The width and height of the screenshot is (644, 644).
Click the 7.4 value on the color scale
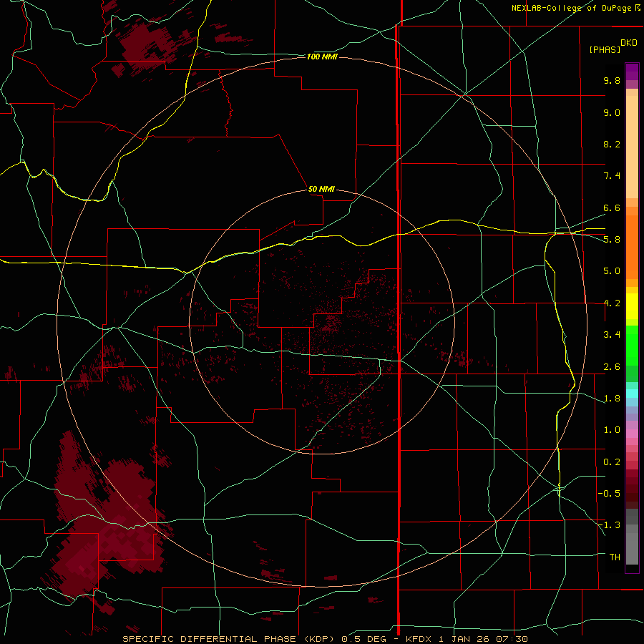click(612, 176)
